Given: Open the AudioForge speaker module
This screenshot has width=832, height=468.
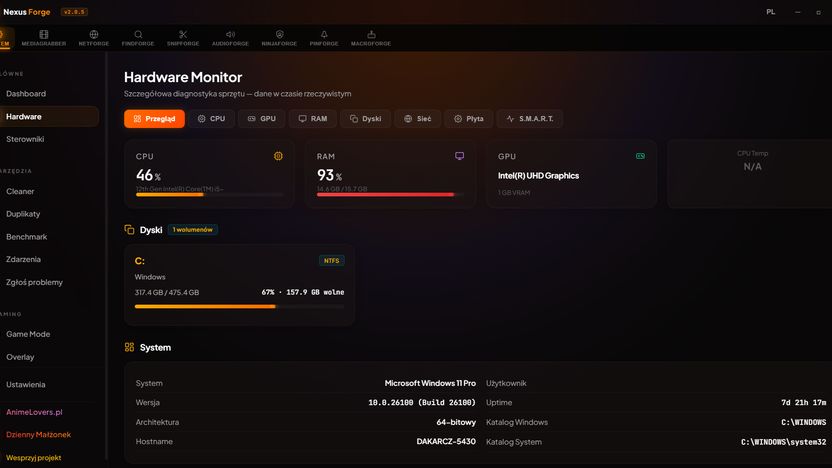Looking at the screenshot, I should tap(230, 38).
